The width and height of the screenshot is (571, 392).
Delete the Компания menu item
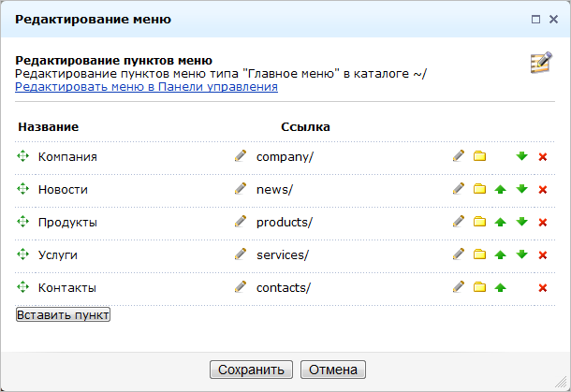[543, 157]
